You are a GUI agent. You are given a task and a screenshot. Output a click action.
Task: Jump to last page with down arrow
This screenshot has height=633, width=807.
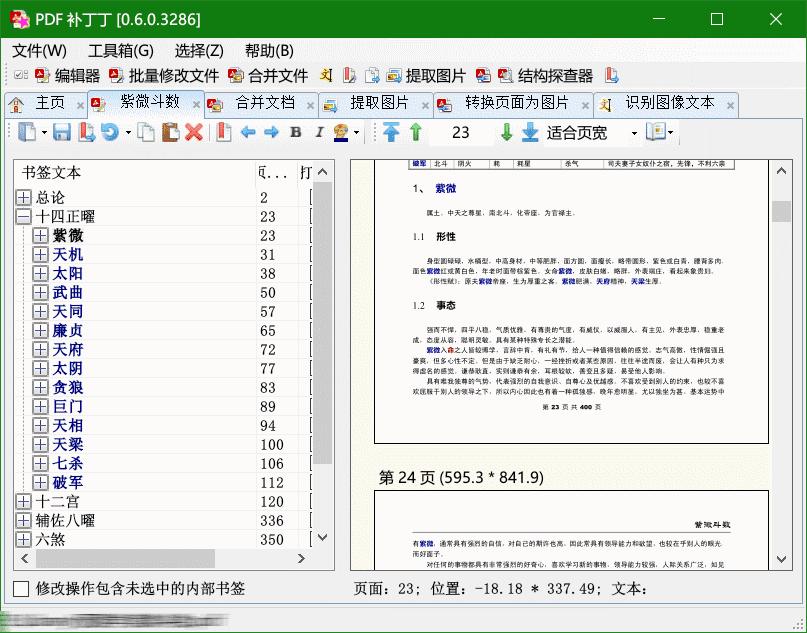tap(530, 133)
